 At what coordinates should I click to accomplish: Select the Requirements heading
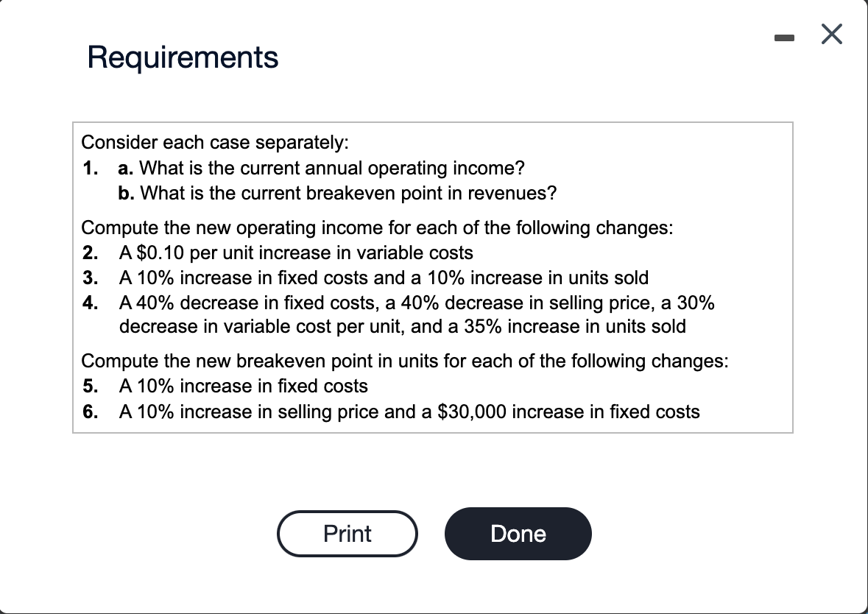[x=183, y=57]
